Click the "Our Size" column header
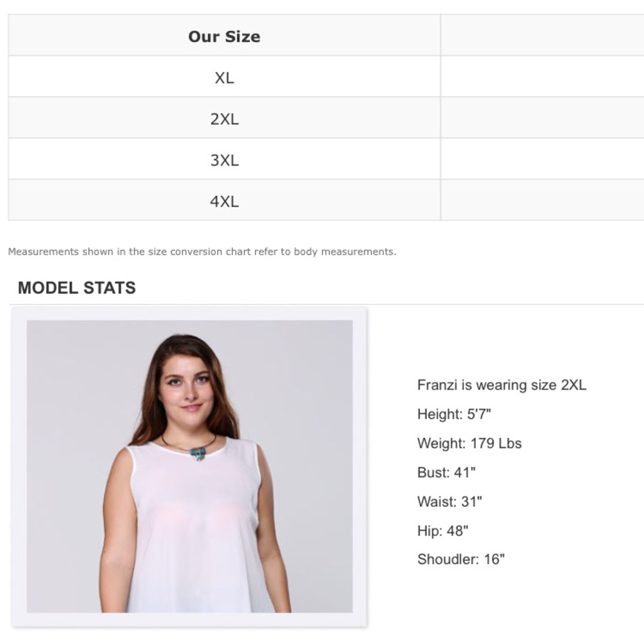Viewport: 644px width, 644px height. pos(224,37)
